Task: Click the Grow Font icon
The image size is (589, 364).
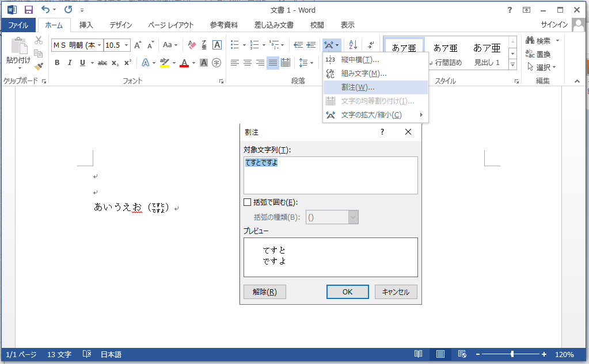Action: [x=138, y=45]
